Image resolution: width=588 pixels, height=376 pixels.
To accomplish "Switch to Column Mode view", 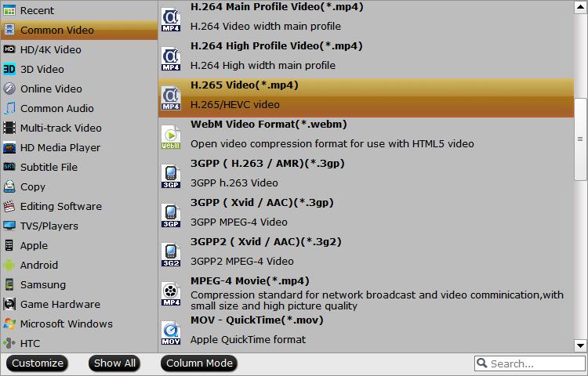I will pyautogui.click(x=200, y=363).
